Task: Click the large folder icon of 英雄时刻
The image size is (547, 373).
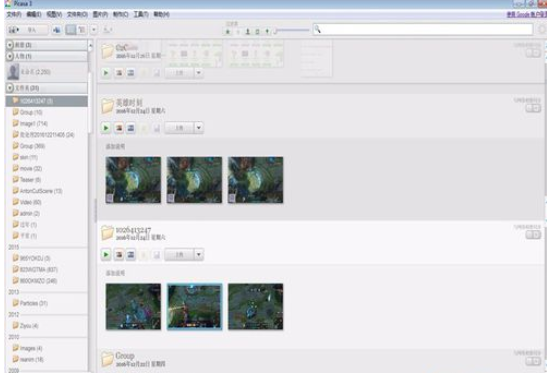Action: pos(107,106)
